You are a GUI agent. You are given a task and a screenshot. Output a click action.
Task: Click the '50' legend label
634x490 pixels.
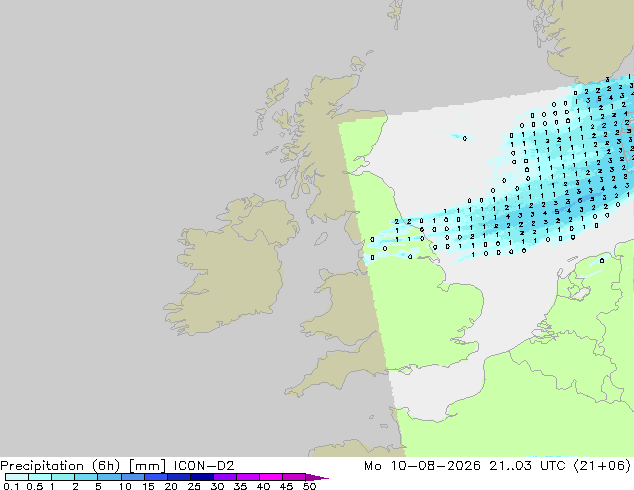point(309,486)
